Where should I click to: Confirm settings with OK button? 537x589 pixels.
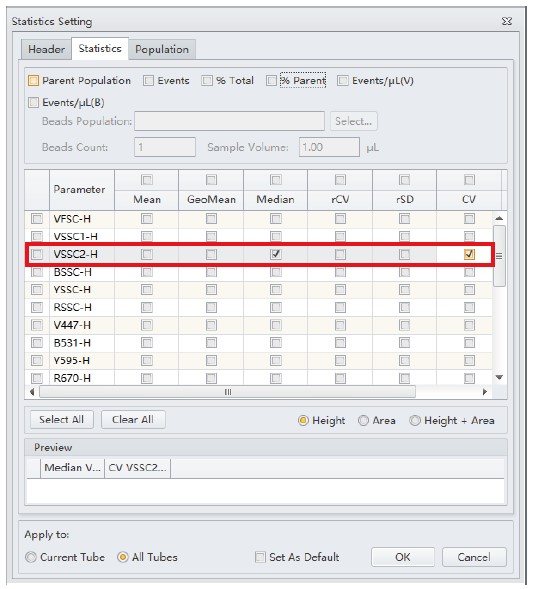403,557
